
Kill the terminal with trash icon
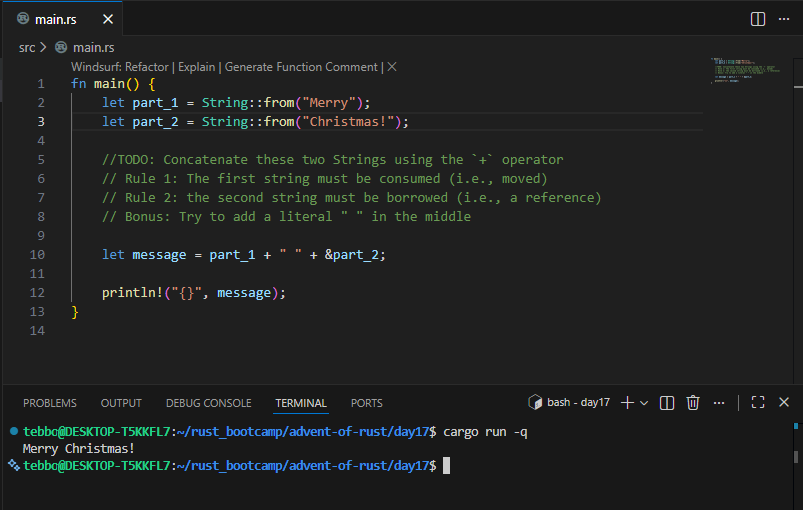coord(693,403)
